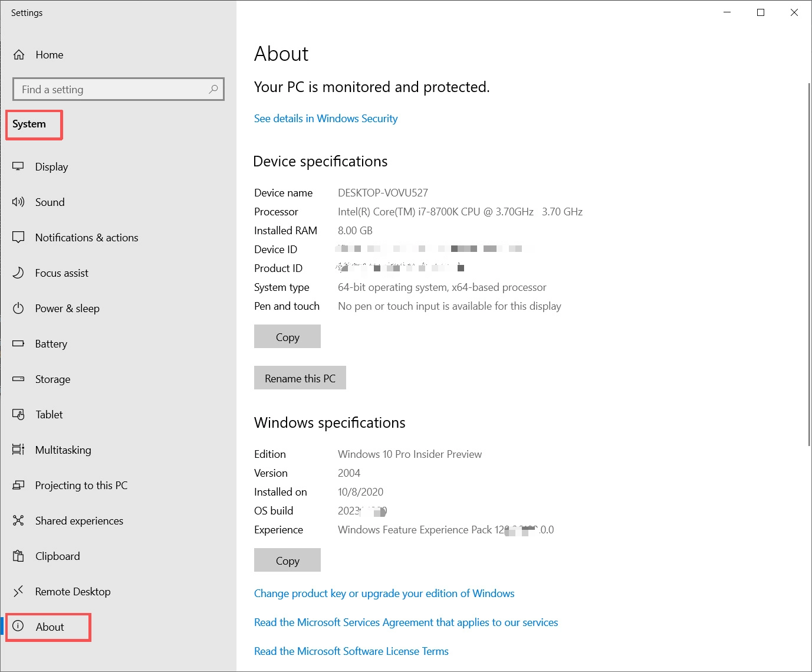Click the edition Windows 10 Pro Insider Preview

click(410, 454)
